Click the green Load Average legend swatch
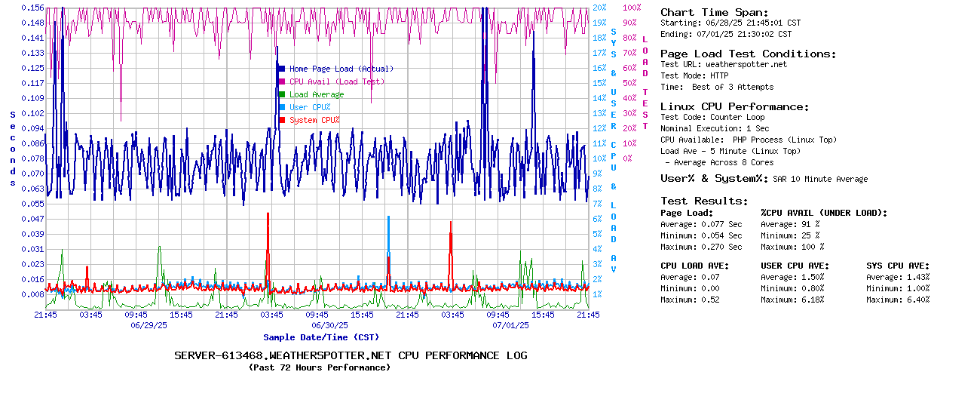 [282, 94]
